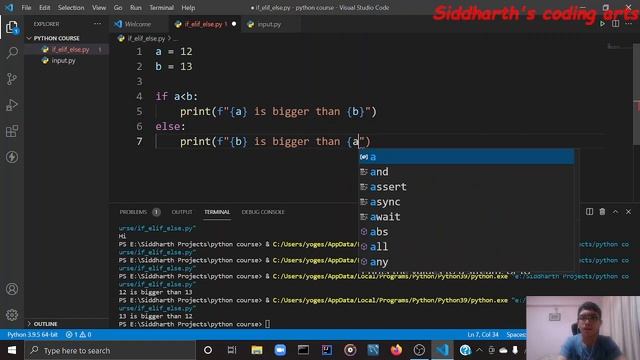Open Firefox from taskbar
Viewport: 640px width, 360px height.
[x=396, y=350]
